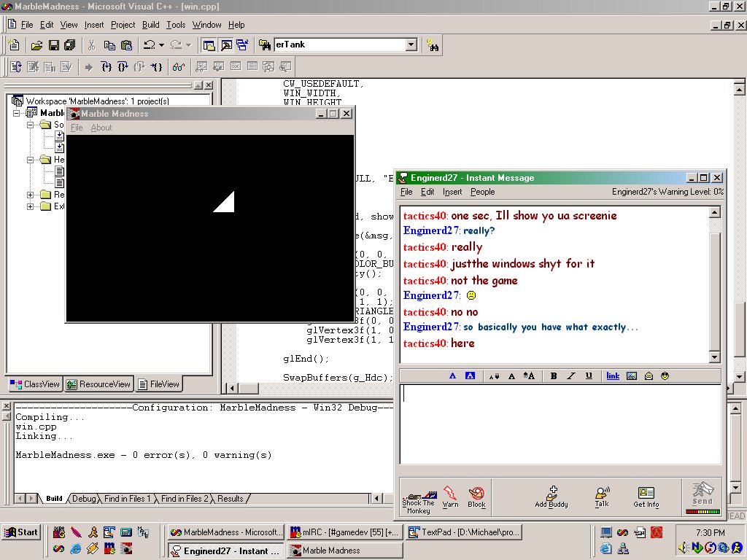Click the Find in Files binoculars icon

click(x=264, y=45)
